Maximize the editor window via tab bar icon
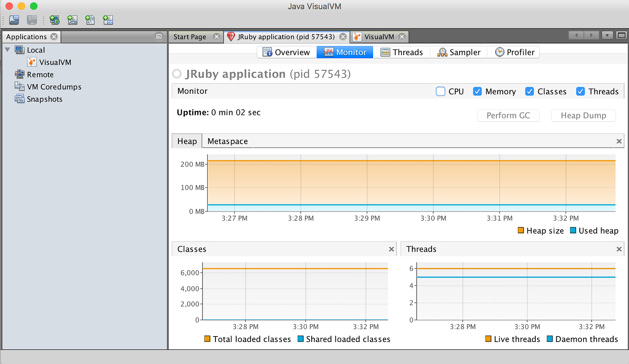The height and width of the screenshot is (364, 629). [x=622, y=35]
